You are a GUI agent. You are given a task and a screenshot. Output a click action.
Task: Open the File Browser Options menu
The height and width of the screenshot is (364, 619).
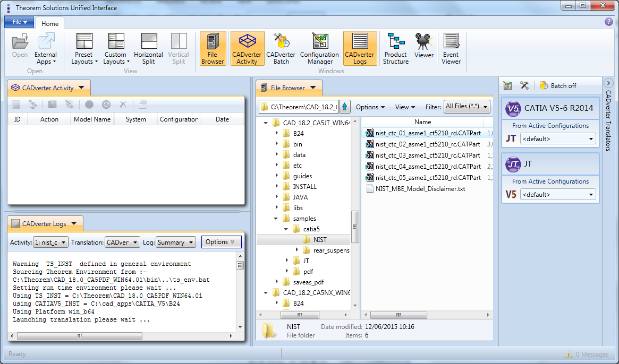370,107
